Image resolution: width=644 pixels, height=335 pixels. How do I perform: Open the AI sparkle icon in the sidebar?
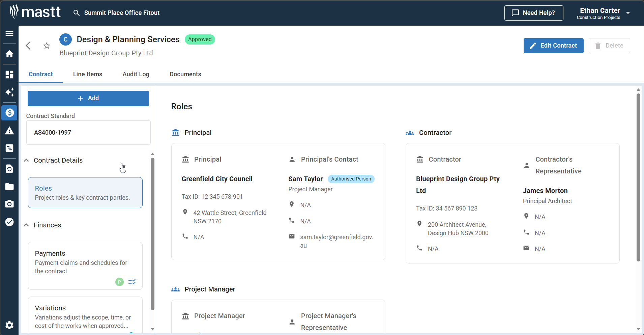pyautogui.click(x=9, y=92)
